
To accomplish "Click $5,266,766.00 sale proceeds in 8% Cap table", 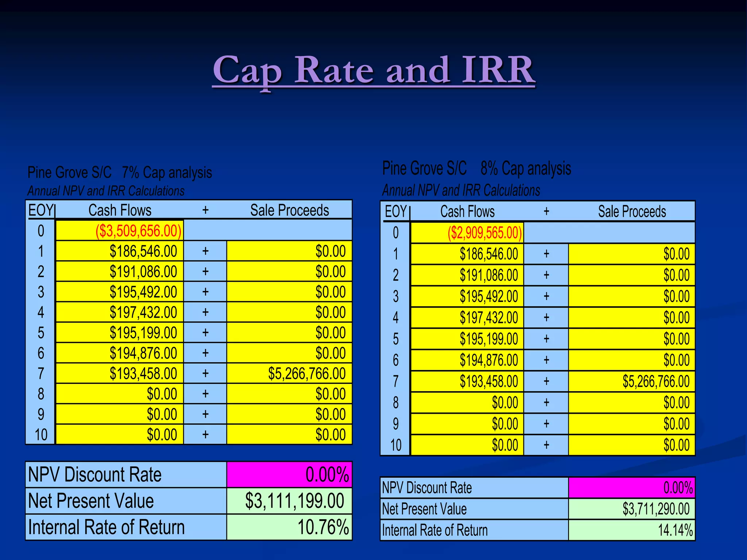I will click(632, 381).
